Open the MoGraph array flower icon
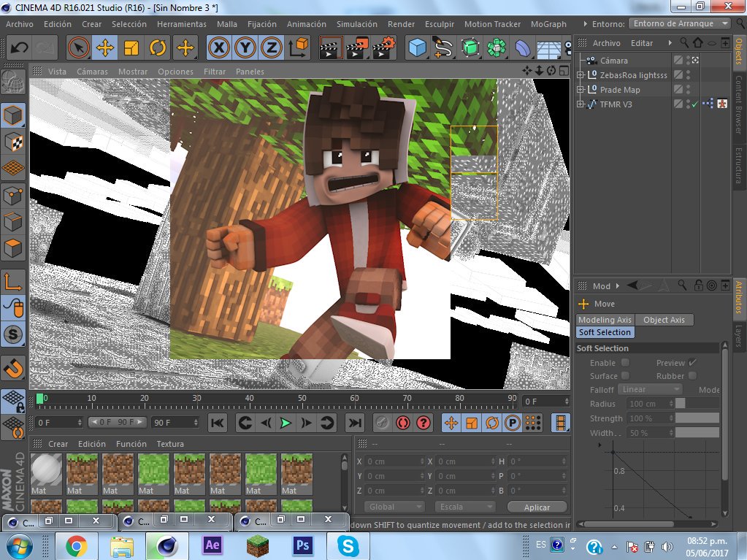 [x=497, y=47]
